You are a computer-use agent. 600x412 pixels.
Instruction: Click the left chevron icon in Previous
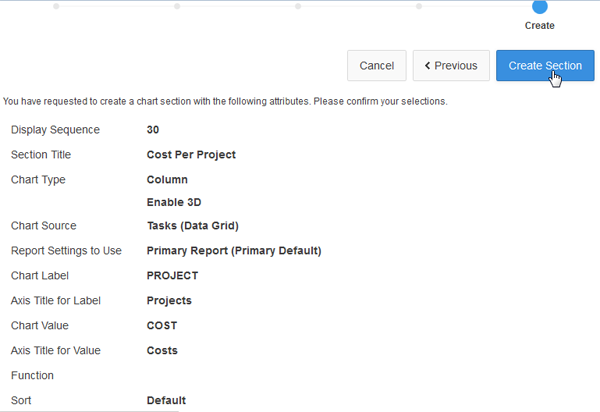coord(428,66)
